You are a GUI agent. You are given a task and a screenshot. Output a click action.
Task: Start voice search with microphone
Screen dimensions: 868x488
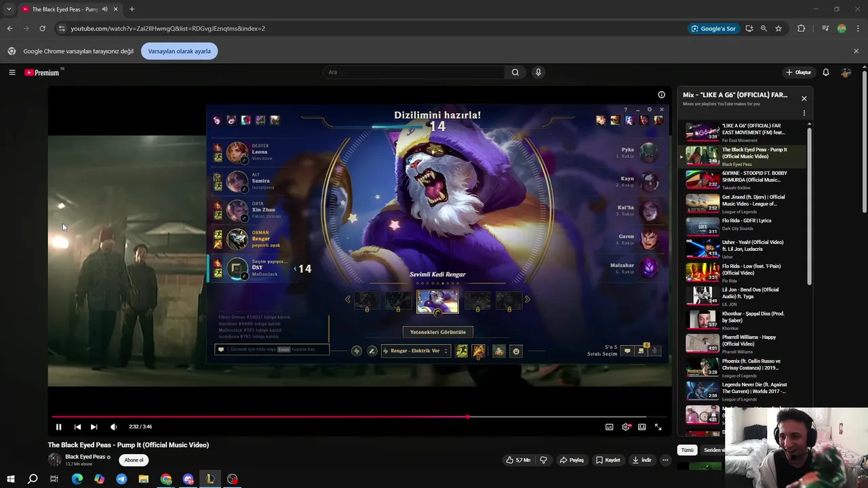tap(538, 73)
